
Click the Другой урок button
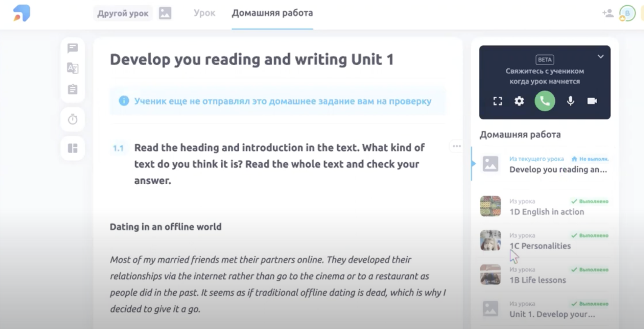pos(123,13)
